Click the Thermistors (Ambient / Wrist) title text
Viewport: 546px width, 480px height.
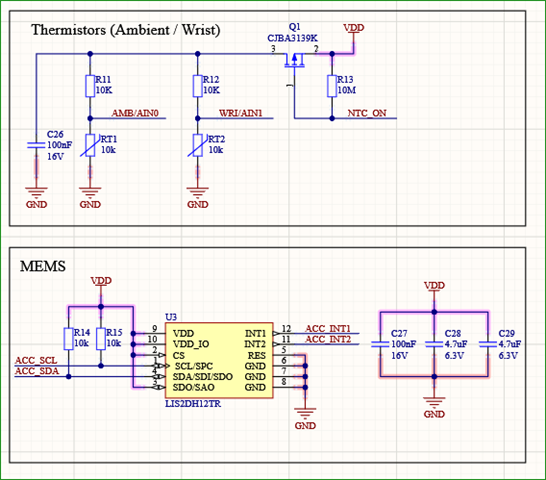(126, 30)
